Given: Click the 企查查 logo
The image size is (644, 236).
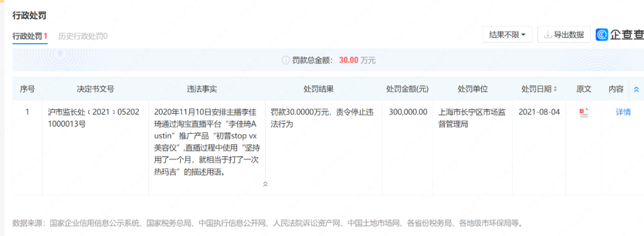Looking at the screenshot, I should coord(620,35).
